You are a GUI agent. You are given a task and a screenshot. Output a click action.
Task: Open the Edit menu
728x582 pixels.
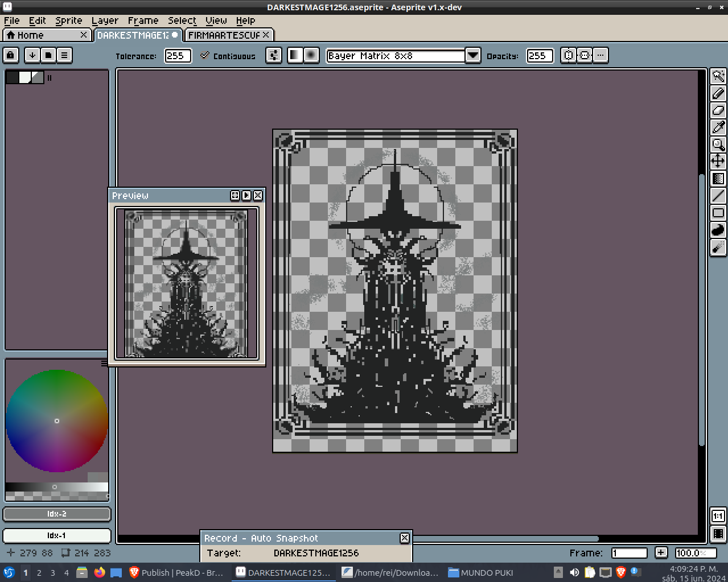click(37, 20)
